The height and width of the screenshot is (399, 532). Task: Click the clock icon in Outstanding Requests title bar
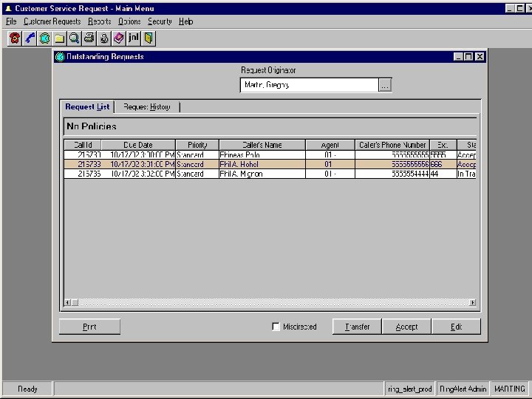(x=60, y=57)
